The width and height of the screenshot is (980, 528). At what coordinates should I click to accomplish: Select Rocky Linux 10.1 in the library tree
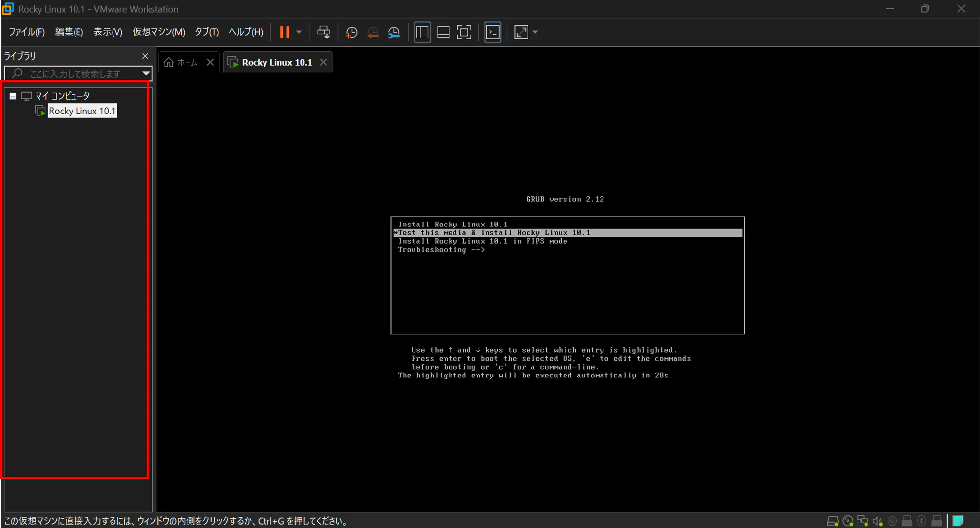(82, 111)
